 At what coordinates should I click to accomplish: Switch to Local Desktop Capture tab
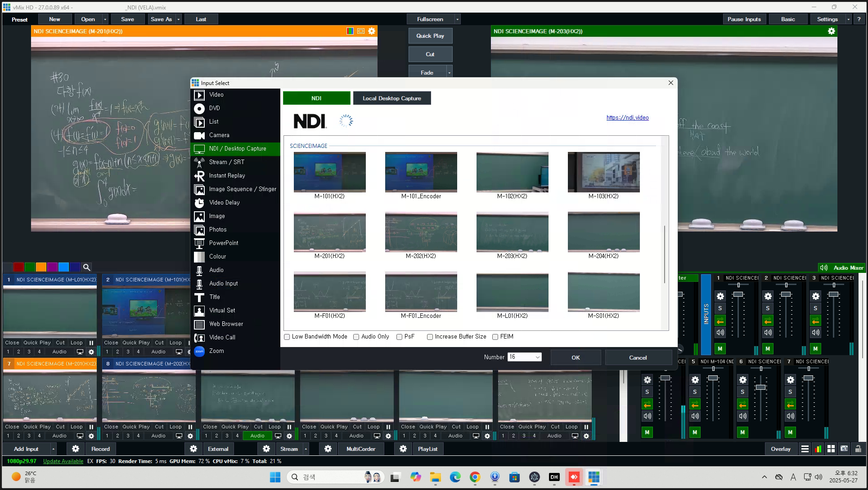(392, 98)
